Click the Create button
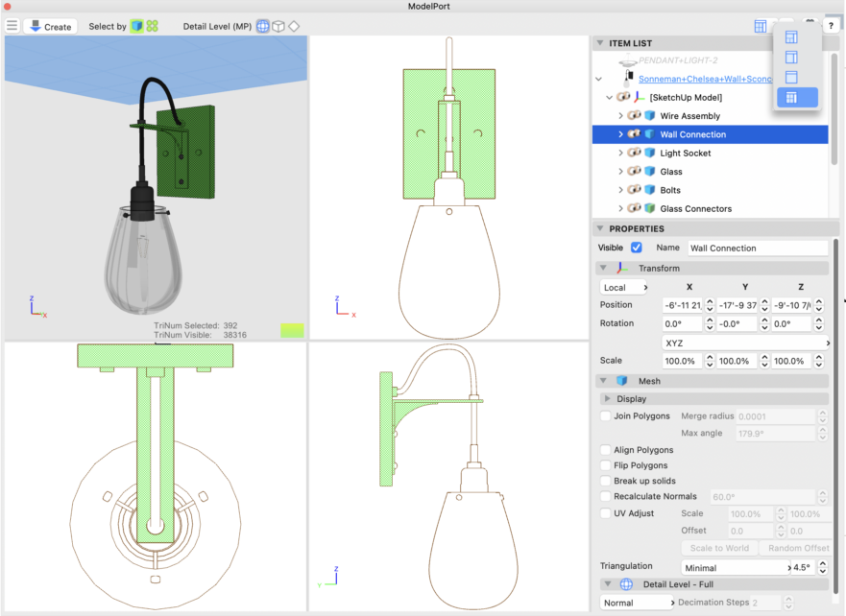The image size is (846, 616). click(x=50, y=26)
